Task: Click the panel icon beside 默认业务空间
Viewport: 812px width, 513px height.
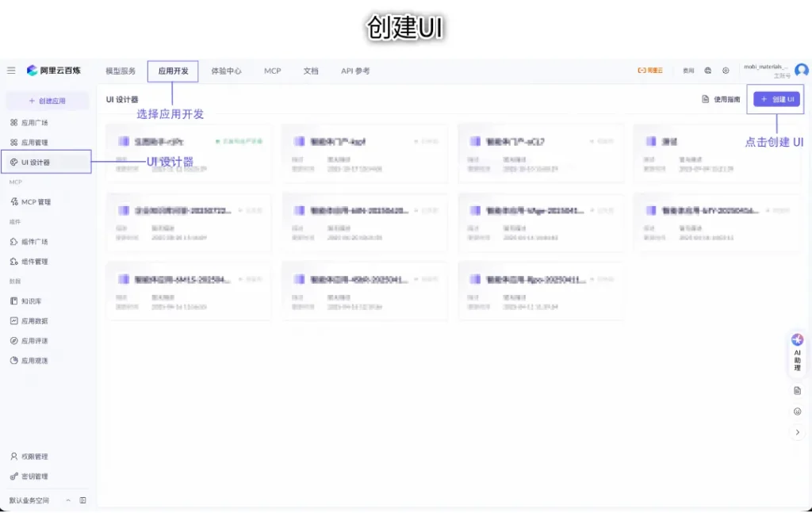Action: 82,500
